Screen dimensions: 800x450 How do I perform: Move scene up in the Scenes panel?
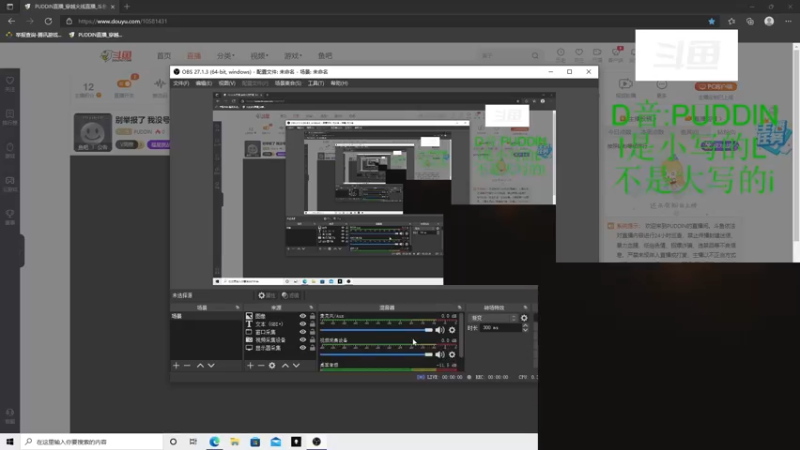[200, 365]
